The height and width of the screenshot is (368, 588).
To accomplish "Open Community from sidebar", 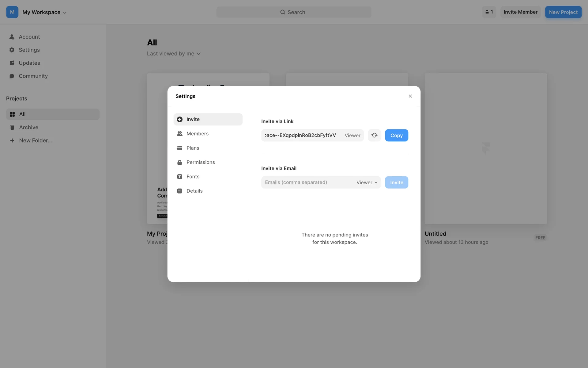I will coord(33,76).
